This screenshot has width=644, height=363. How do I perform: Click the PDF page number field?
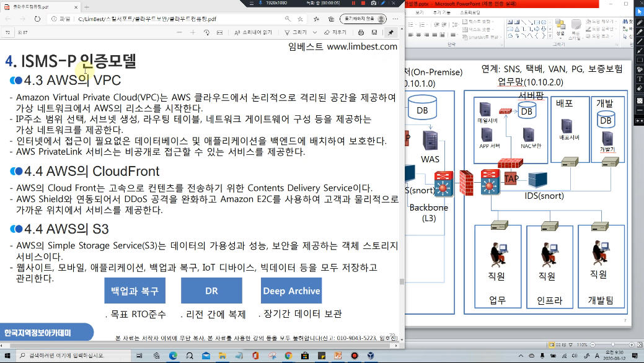8,32
